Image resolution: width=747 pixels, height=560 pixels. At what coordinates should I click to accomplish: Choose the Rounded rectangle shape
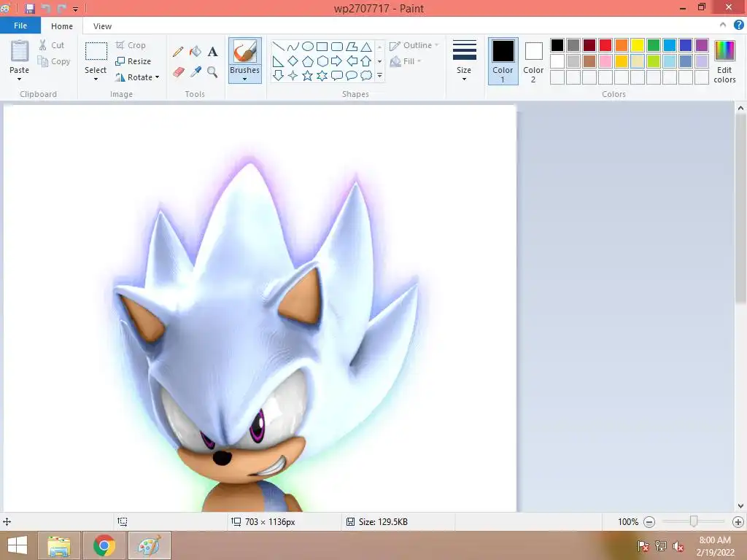337,46
